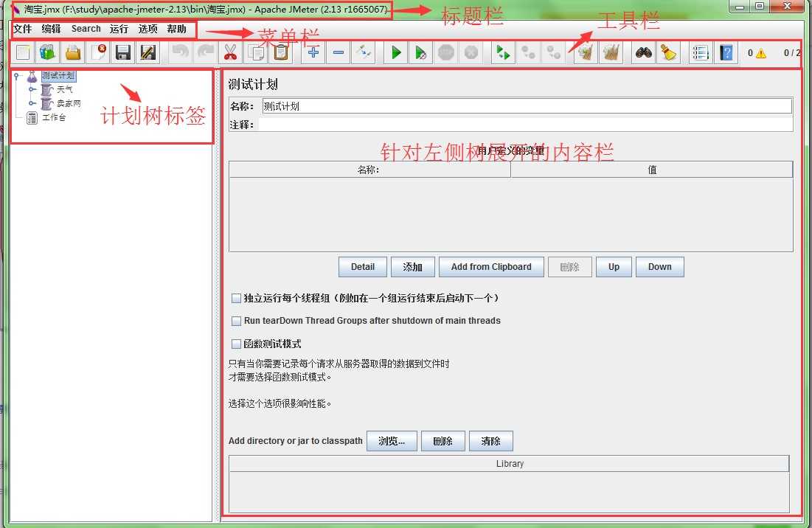Click the Detail button

point(363,267)
